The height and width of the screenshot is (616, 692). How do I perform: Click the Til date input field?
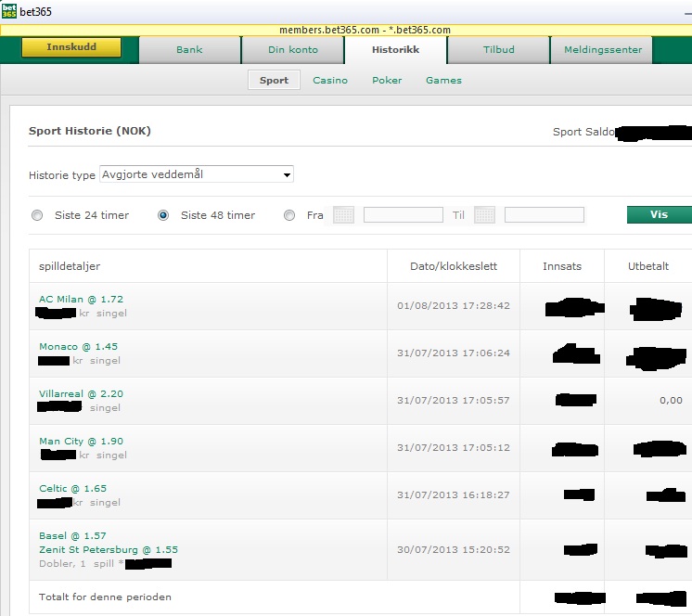click(x=545, y=215)
